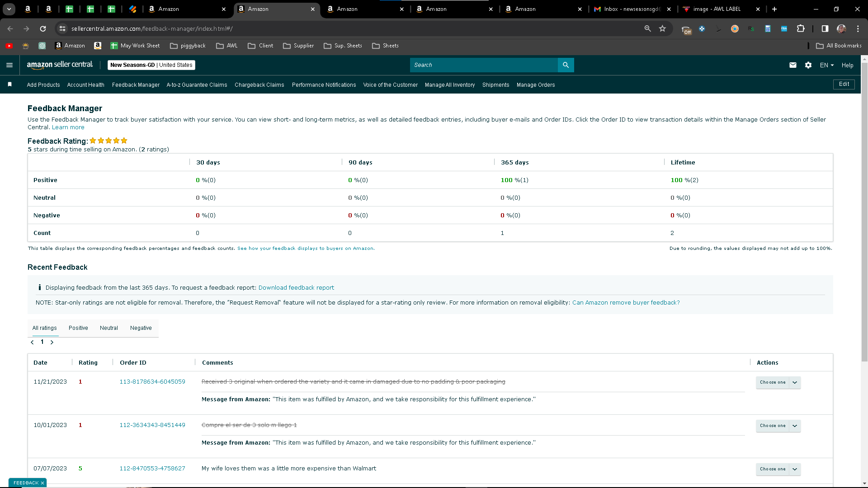Open order 112-8470553-4758627

pos(152,469)
